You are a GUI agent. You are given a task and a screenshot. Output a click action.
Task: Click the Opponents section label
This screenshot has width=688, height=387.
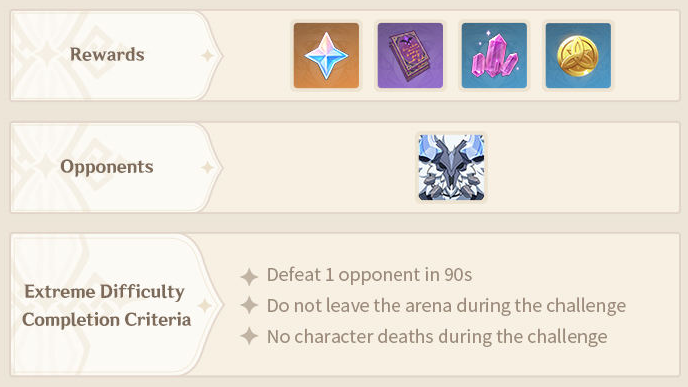107,167
